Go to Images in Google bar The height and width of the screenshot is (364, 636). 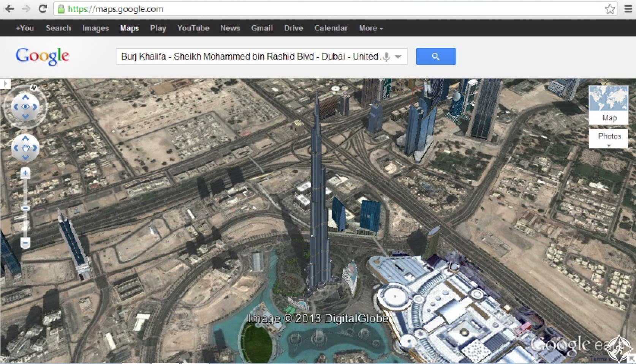(95, 28)
